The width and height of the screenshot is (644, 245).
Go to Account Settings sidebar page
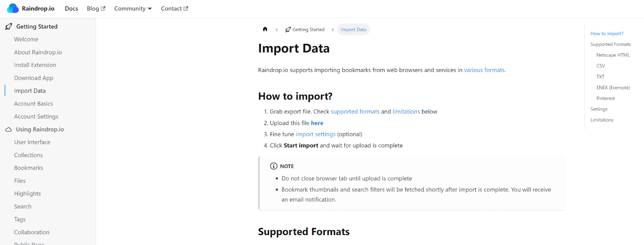(x=36, y=117)
